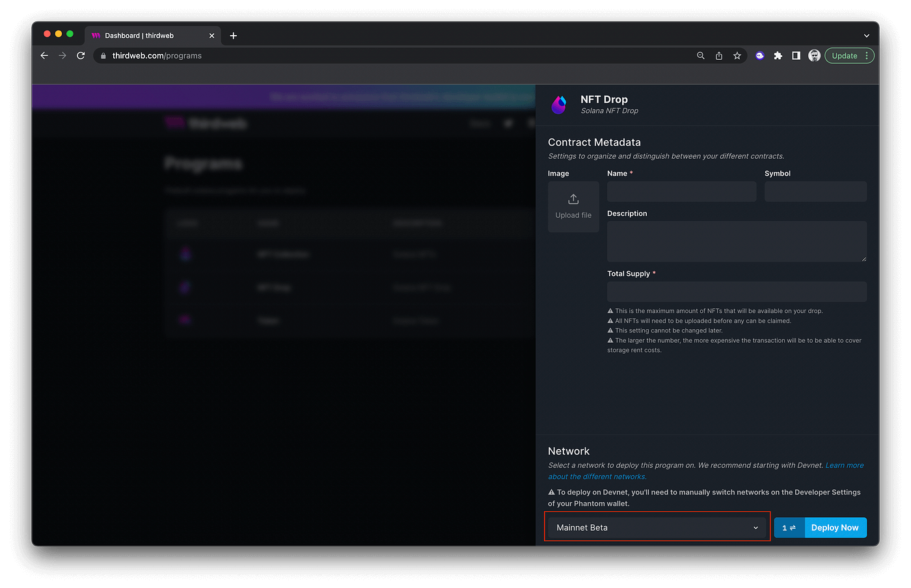The image size is (911, 588).
Task: Click the browser forward arrow
Action: pos(62,56)
